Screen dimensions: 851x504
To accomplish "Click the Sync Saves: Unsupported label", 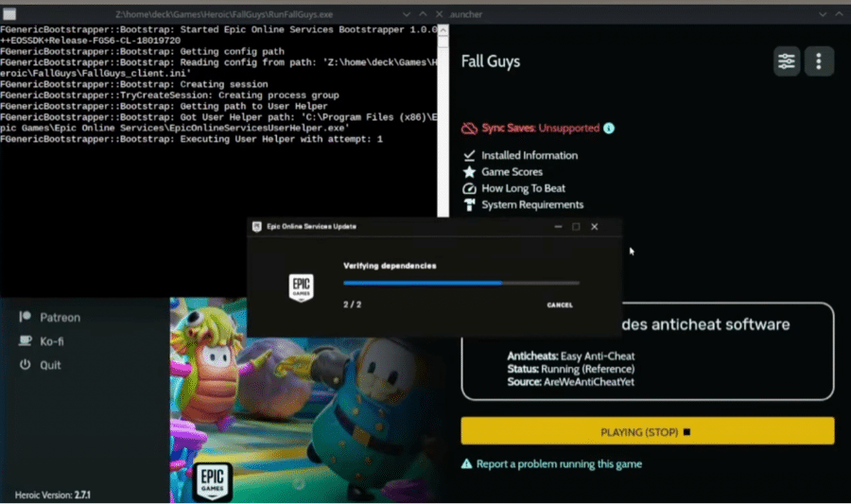I will [x=541, y=128].
